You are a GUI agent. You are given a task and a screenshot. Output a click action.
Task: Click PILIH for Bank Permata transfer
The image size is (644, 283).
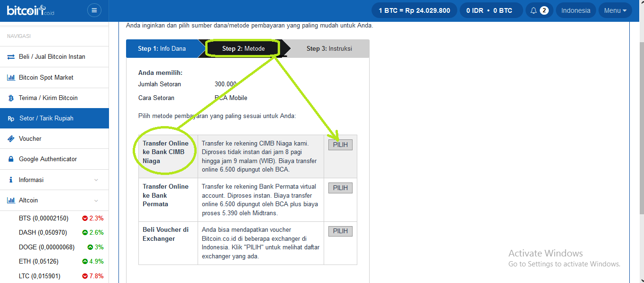(x=340, y=188)
